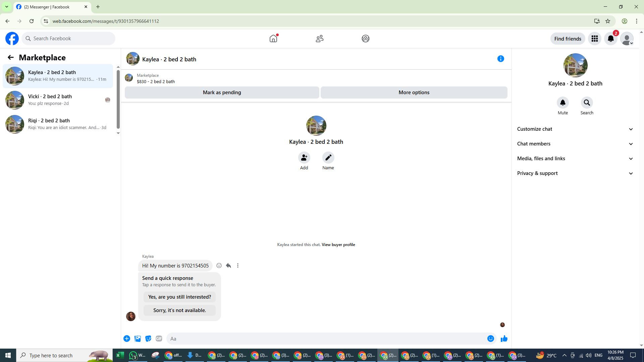React to Kaylea's message with smiley icon
644x362 pixels.
(x=219, y=266)
